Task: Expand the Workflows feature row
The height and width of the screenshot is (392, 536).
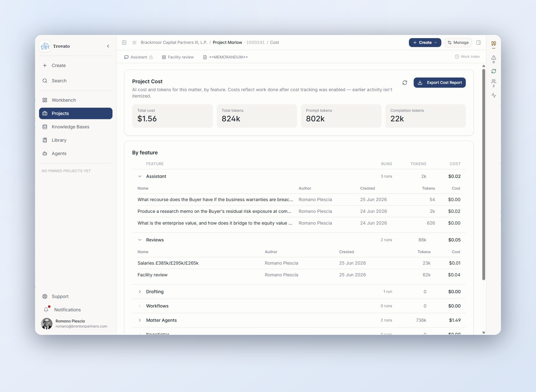Action: click(x=140, y=306)
